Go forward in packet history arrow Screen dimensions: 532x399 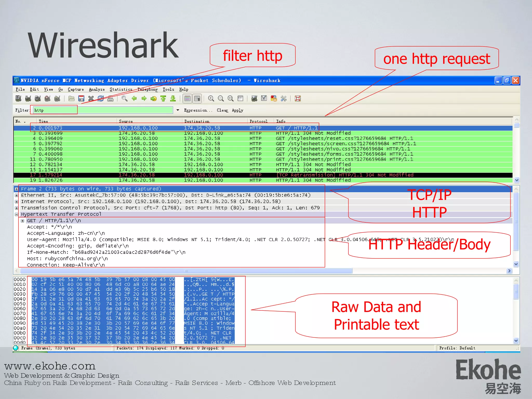(144, 98)
